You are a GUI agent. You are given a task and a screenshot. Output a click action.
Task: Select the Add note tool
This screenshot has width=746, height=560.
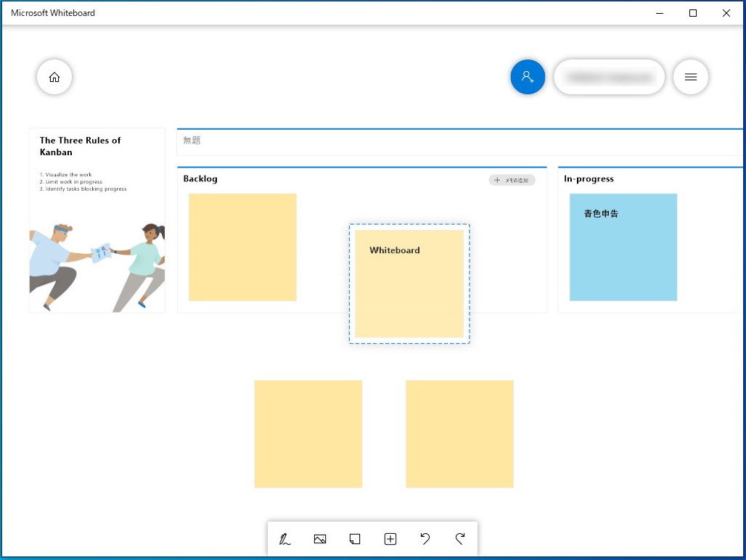[355, 539]
